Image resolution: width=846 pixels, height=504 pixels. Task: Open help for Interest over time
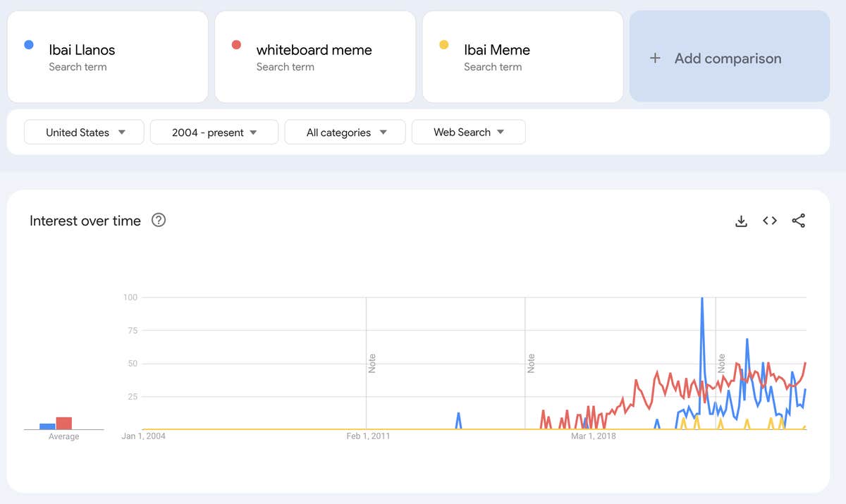(x=159, y=221)
